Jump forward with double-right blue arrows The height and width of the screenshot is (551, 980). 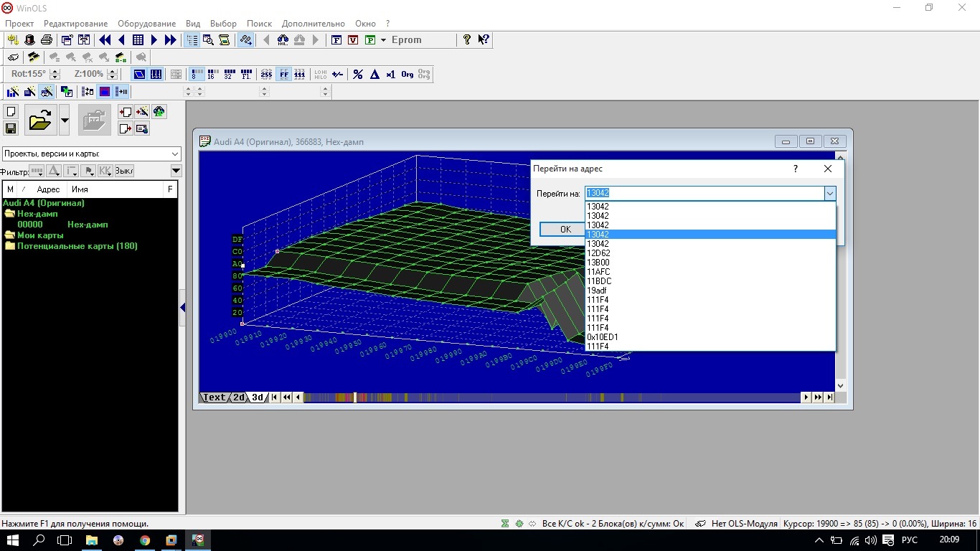click(171, 40)
